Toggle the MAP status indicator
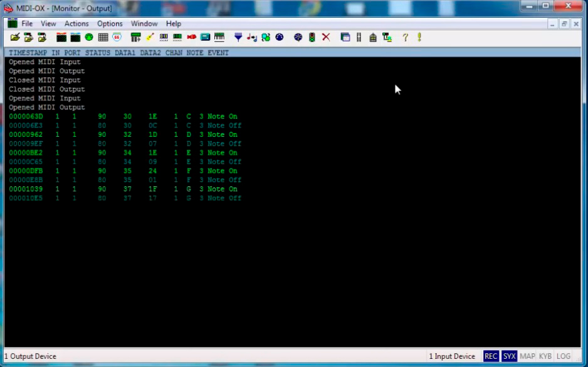The width and height of the screenshot is (588, 367). [527, 356]
